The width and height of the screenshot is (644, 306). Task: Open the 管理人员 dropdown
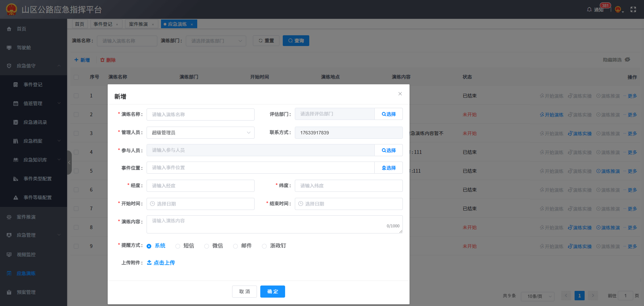pos(200,133)
